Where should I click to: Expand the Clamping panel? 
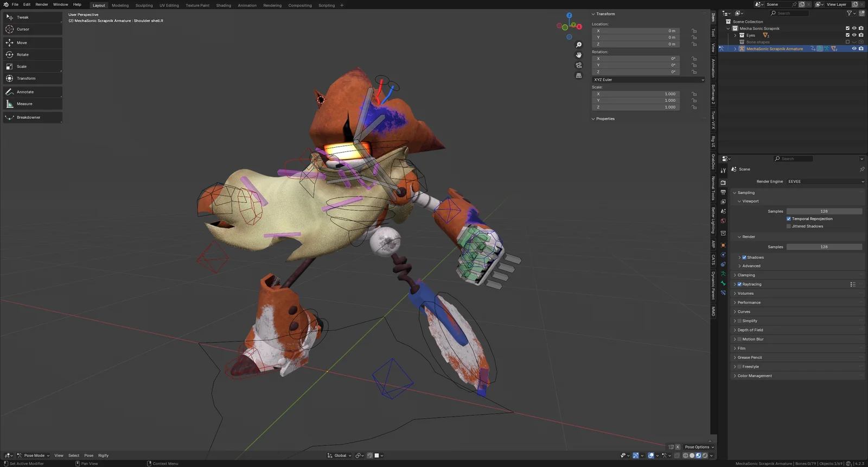click(x=746, y=275)
